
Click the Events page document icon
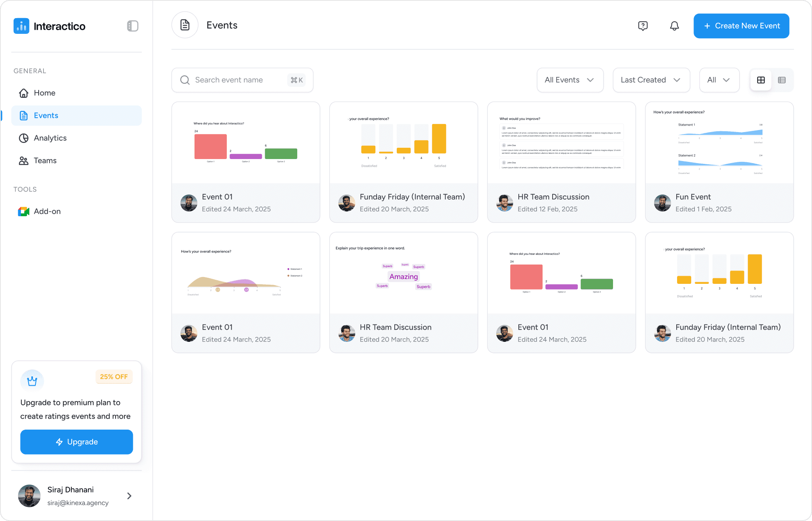click(185, 25)
